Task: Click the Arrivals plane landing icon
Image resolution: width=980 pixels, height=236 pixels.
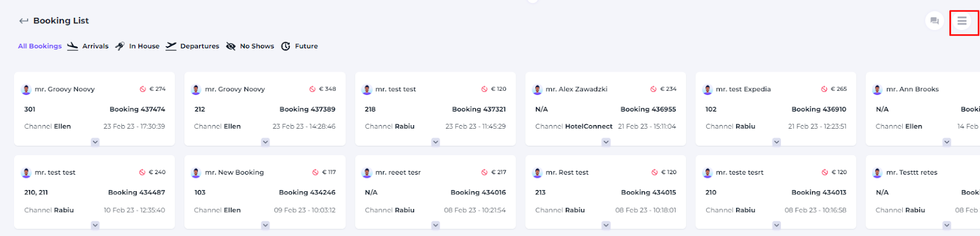Action: 72,46
